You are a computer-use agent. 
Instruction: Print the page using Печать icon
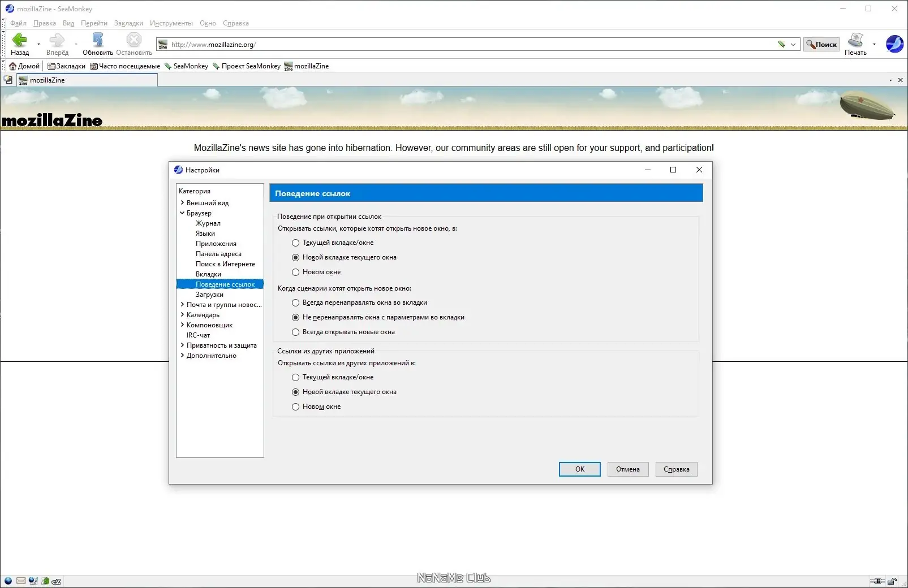coord(855,40)
